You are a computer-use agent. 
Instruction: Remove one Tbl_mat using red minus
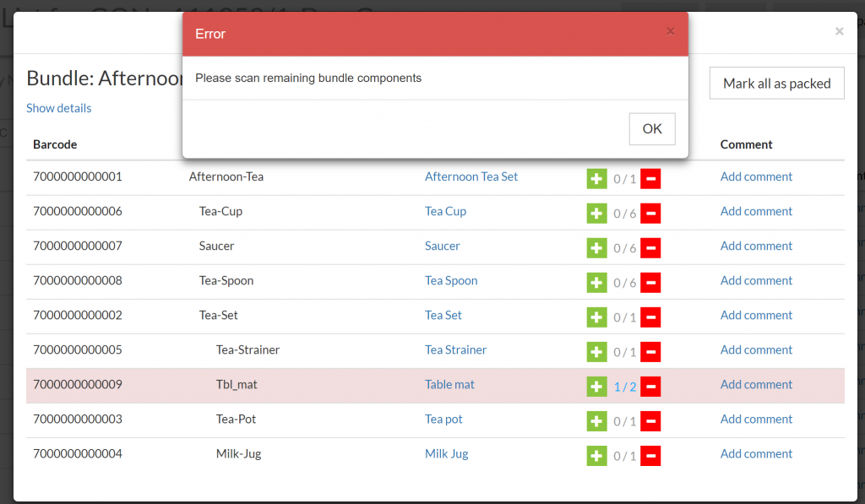pos(650,386)
